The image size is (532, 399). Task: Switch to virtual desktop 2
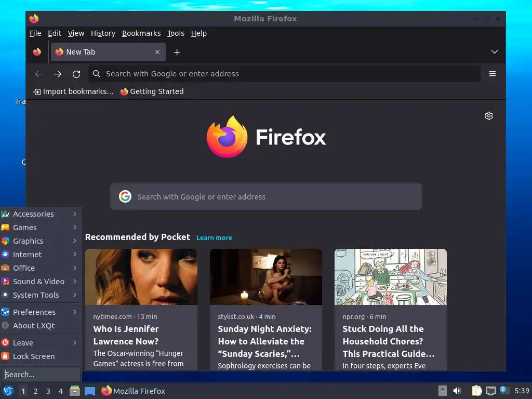pyautogui.click(x=36, y=391)
